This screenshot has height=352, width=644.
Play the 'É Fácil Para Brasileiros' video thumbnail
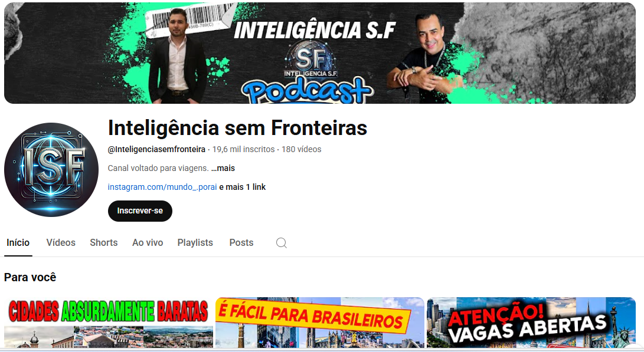click(319, 323)
